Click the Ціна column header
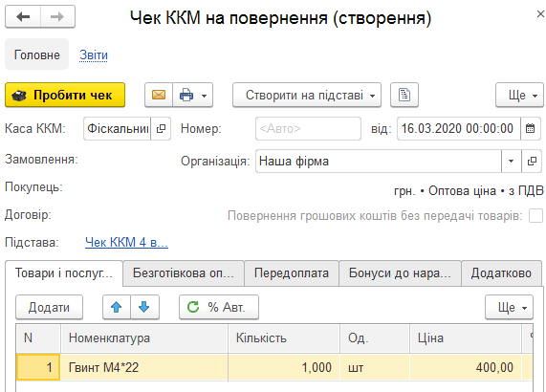The height and width of the screenshot is (392, 546). click(466, 338)
